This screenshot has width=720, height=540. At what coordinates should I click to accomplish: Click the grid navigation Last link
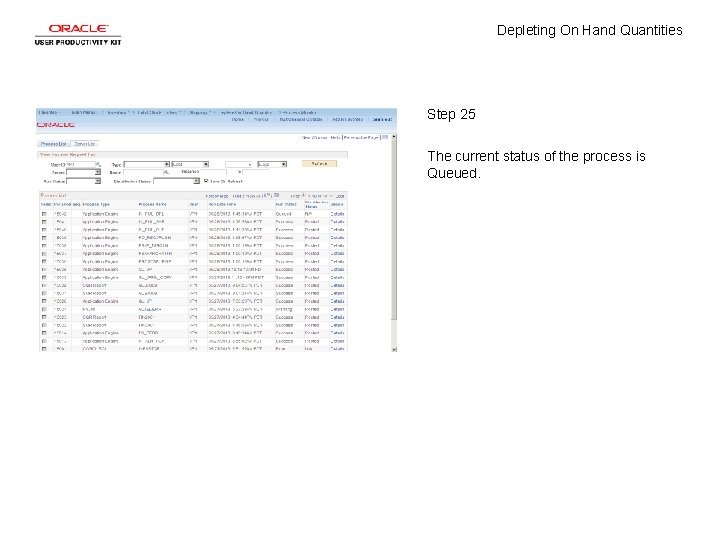(340, 196)
